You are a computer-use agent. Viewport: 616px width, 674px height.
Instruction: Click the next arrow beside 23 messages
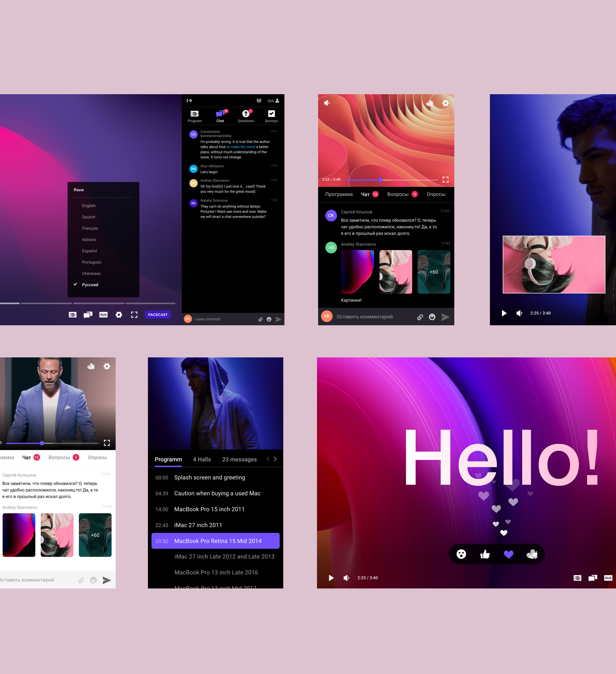[x=275, y=459]
